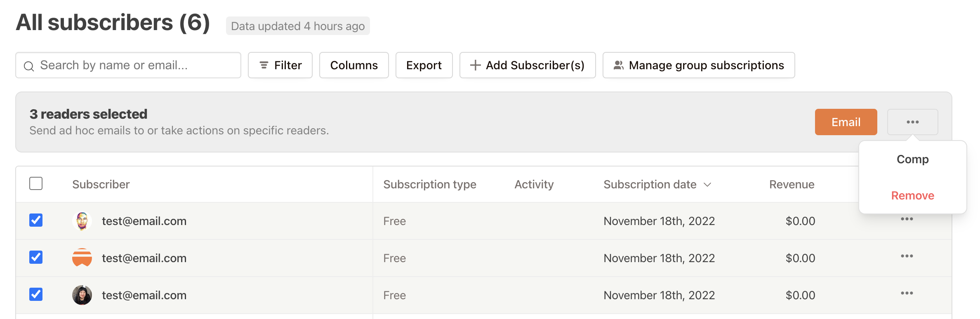
Task: Click the Export button
Action: [424, 65]
